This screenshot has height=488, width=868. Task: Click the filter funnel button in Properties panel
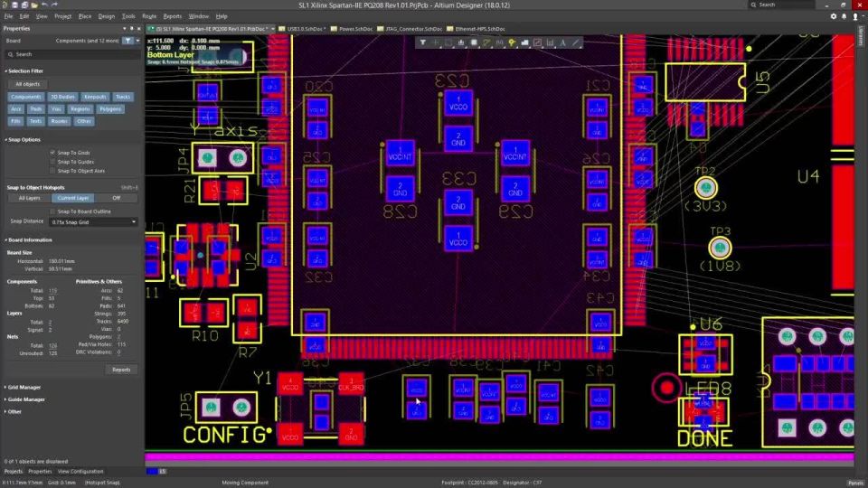click(x=127, y=41)
